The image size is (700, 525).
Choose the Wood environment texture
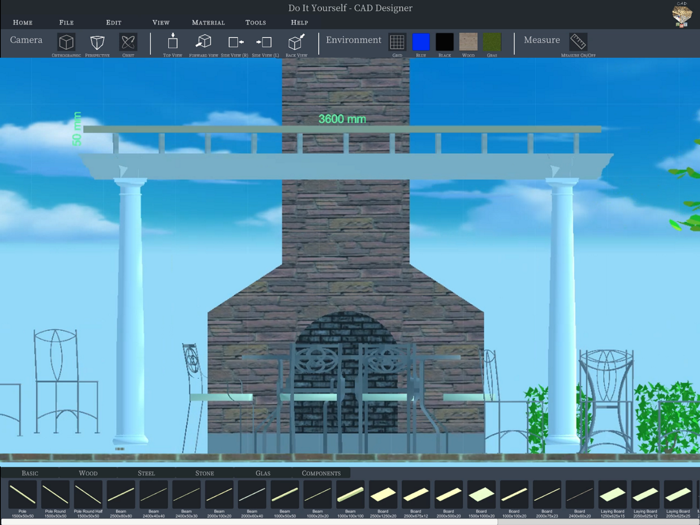[468, 42]
